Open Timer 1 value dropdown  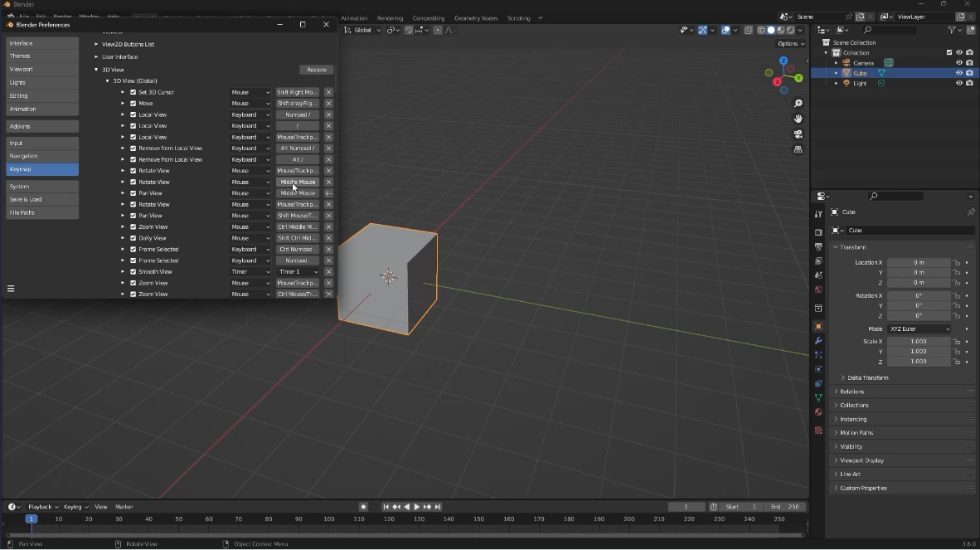tap(298, 272)
